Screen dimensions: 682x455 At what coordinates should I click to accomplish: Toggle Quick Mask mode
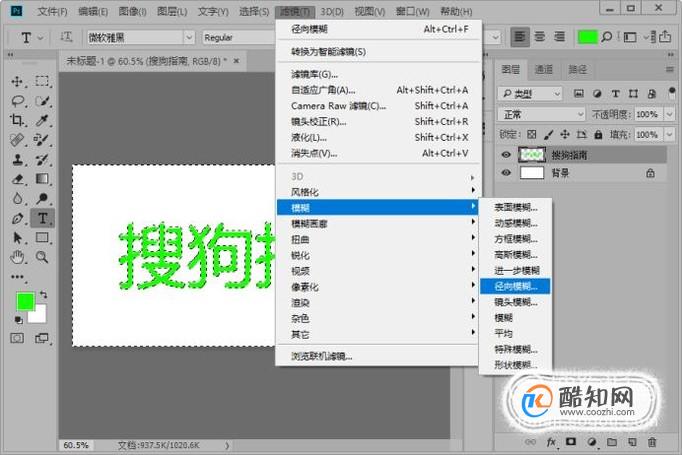pyautogui.click(x=17, y=338)
